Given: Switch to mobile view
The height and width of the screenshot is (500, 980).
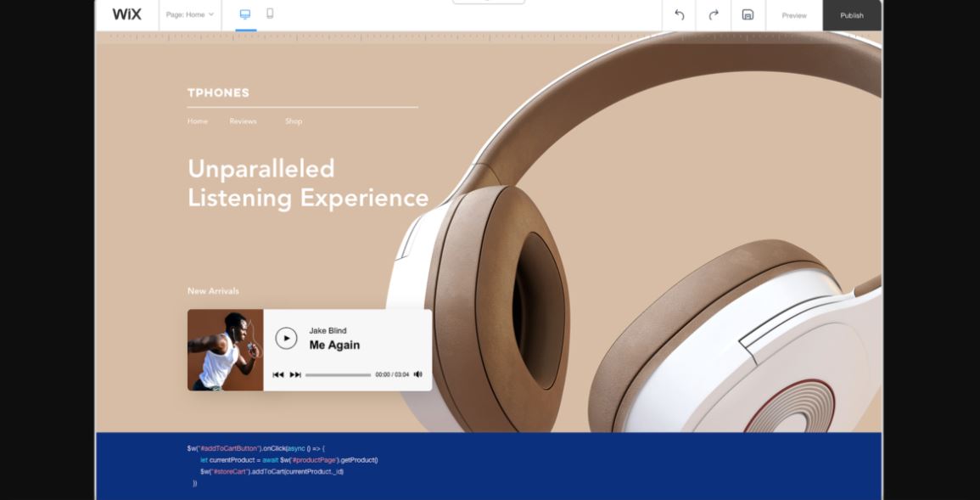Looking at the screenshot, I should tap(270, 14).
